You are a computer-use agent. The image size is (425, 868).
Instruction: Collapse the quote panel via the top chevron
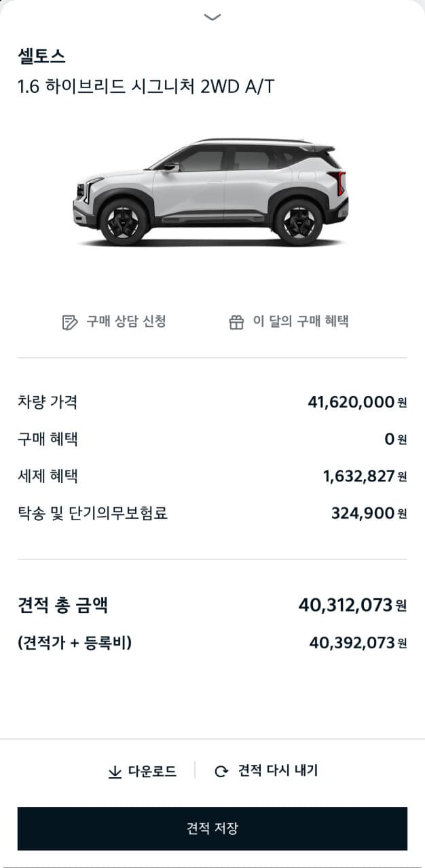[x=212, y=16]
